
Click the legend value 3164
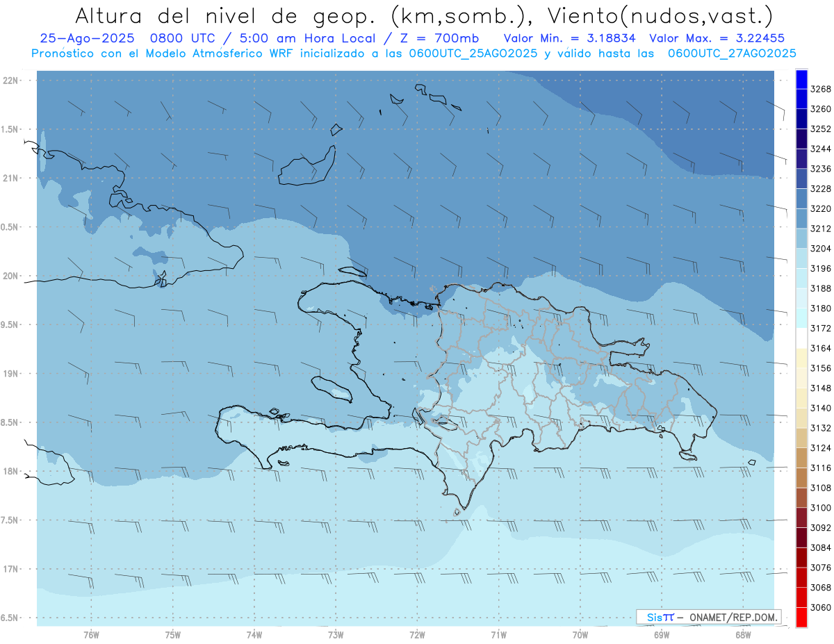click(x=821, y=348)
